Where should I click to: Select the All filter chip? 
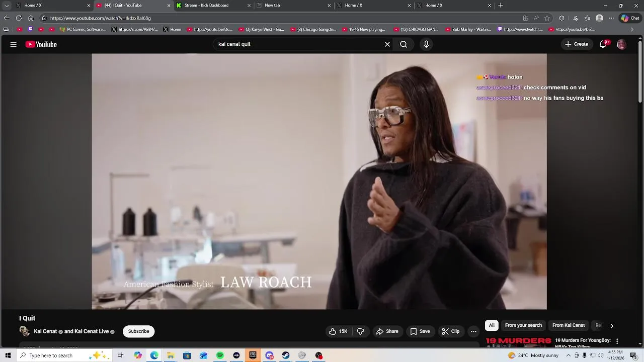click(x=492, y=325)
